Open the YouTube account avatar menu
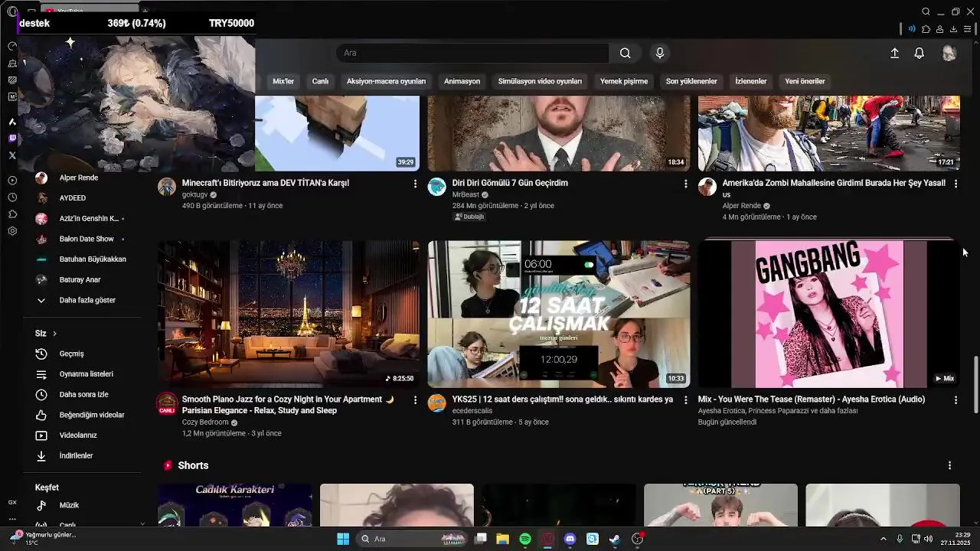980x551 pixels. click(x=949, y=53)
